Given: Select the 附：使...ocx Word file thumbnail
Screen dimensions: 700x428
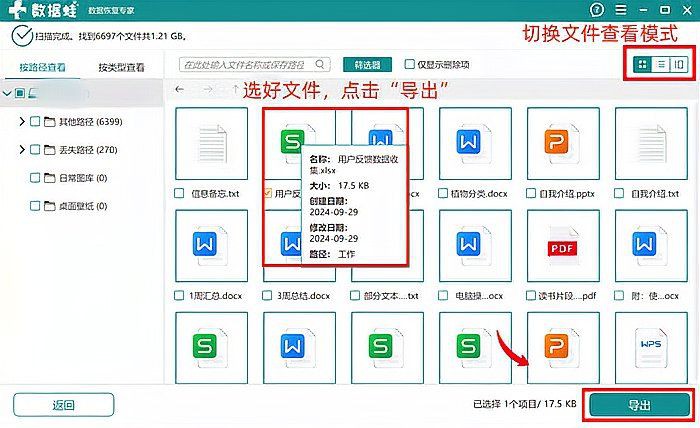Looking at the screenshot, I should point(651,246).
